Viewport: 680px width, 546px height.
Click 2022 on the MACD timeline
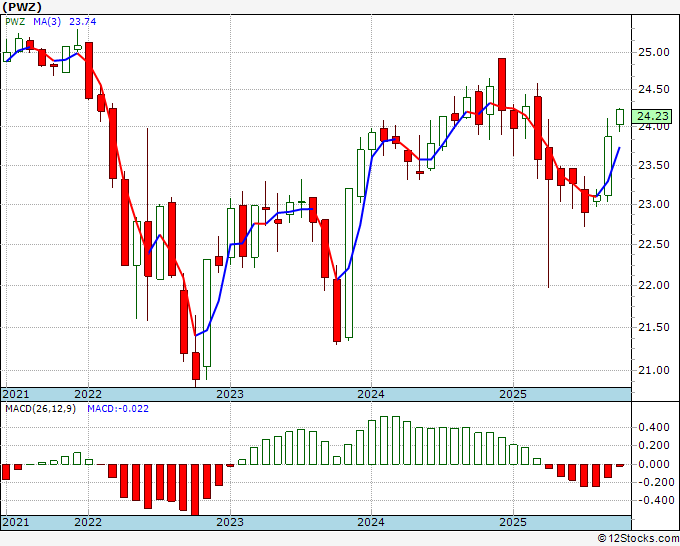(88, 522)
